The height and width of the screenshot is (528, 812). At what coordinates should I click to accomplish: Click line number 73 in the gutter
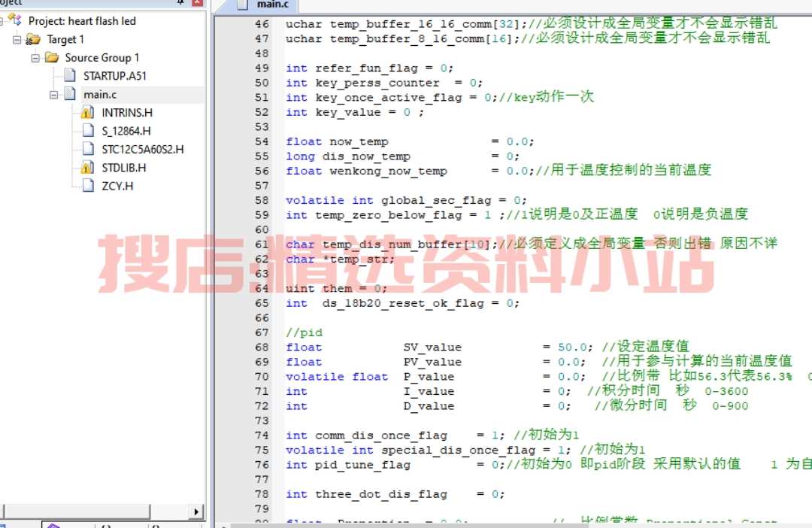[x=262, y=420]
